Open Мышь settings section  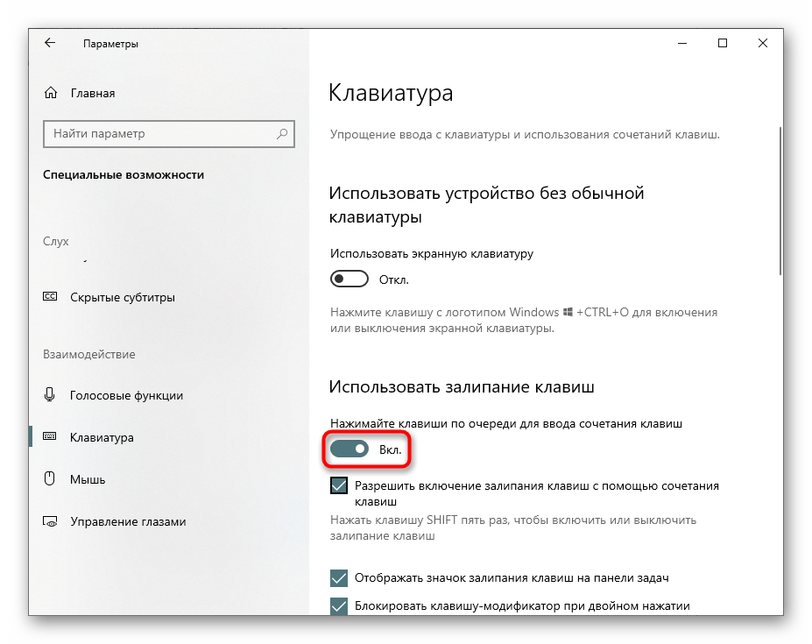88,479
